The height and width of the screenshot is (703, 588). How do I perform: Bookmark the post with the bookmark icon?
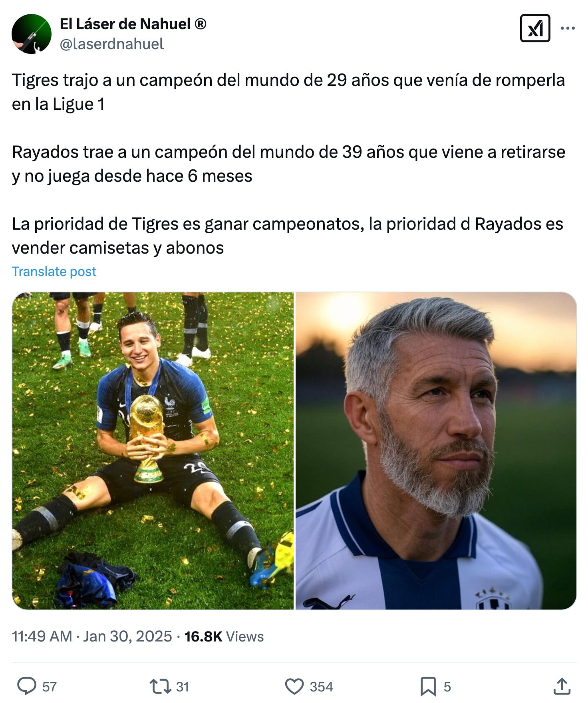click(x=428, y=687)
